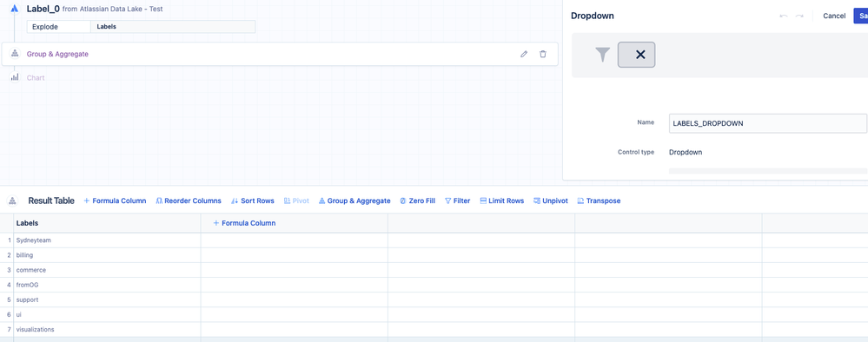Click the Labels column header
Image resolution: width=868 pixels, height=342 pixels.
point(107,223)
